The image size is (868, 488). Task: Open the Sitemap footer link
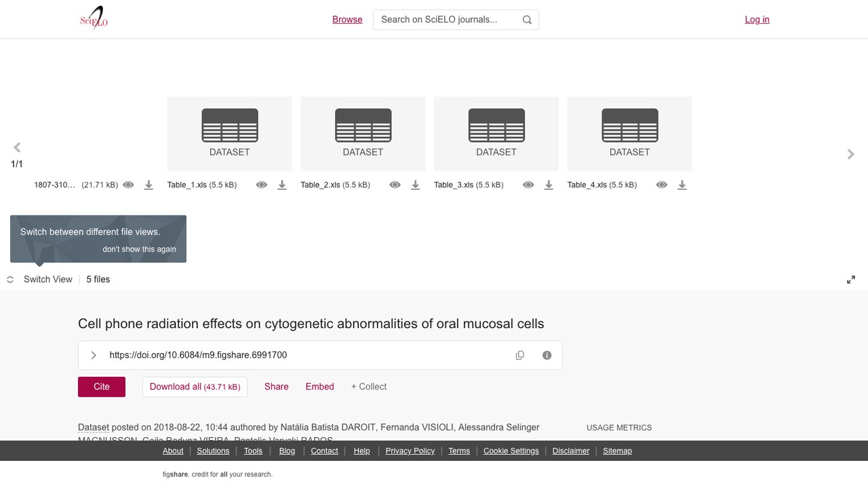click(x=618, y=451)
